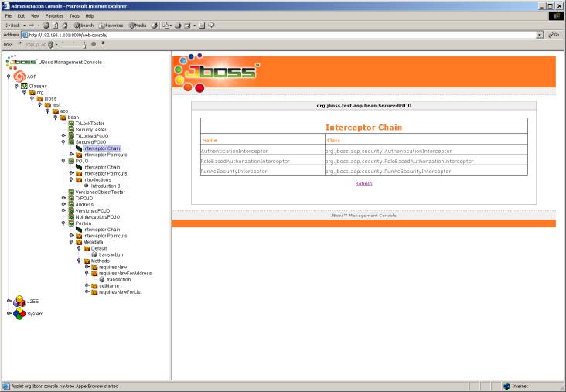Click the Forward arrow button
566x392 pixels.
point(32,26)
